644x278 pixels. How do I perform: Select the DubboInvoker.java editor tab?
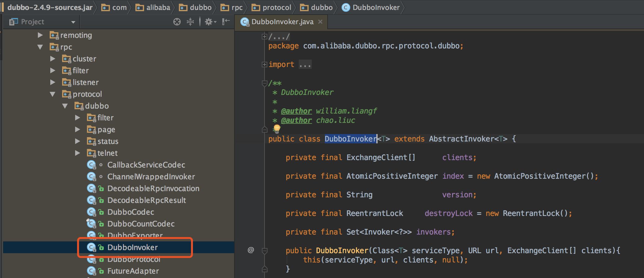(x=282, y=22)
